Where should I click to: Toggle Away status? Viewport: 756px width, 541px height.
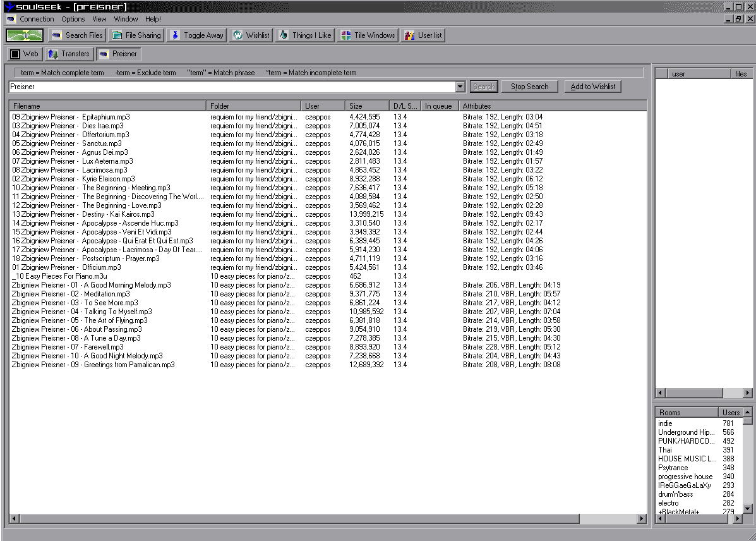click(197, 35)
